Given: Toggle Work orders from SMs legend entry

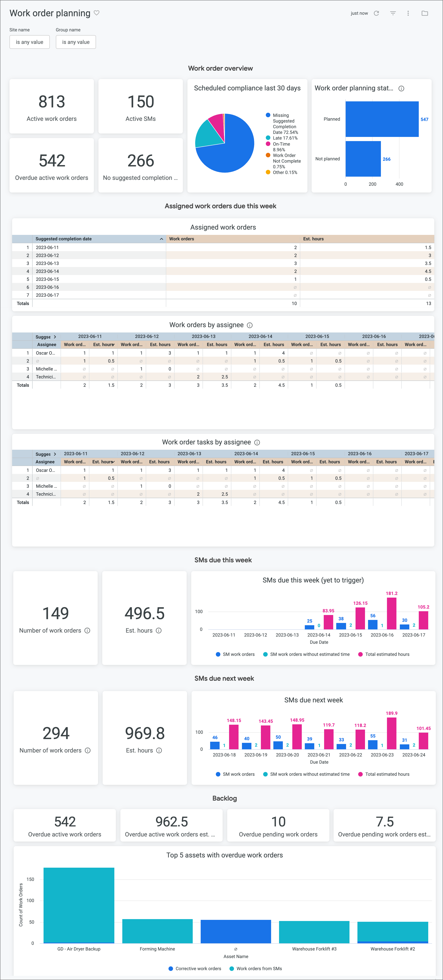Looking at the screenshot, I should click(x=256, y=969).
